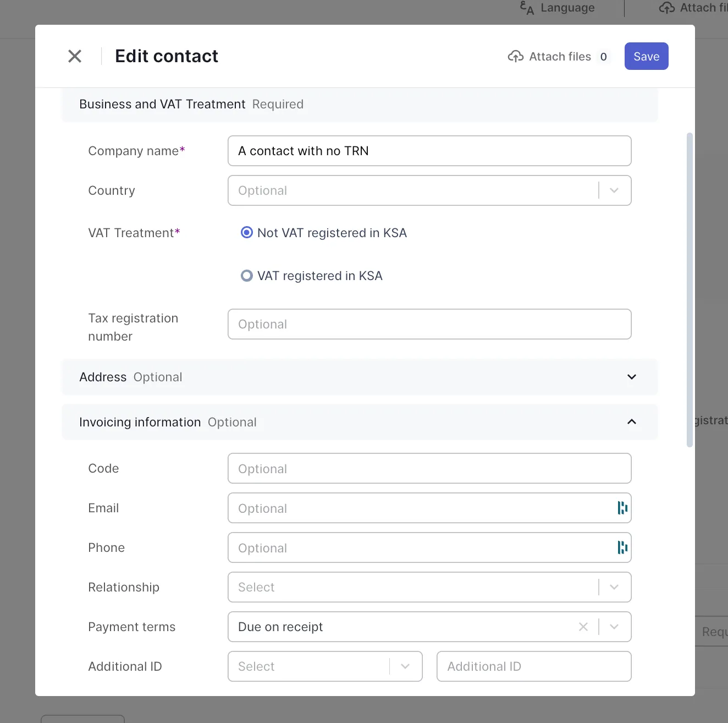Screen dimensions: 728x723
Task: Click the Attach files cloud icon
Action: (515, 57)
